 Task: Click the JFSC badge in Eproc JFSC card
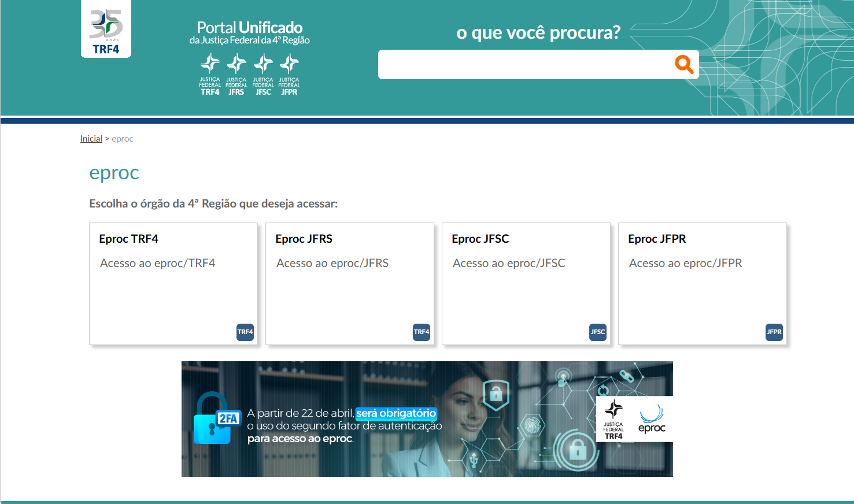[598, 332]
